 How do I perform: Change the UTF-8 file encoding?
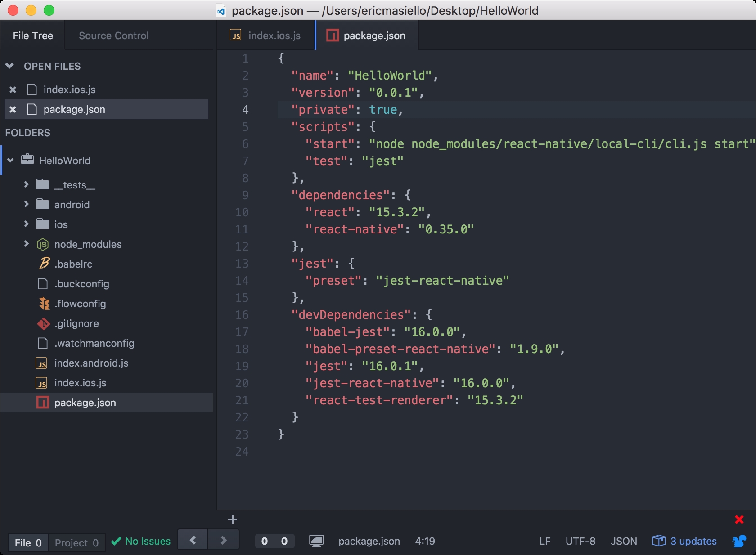580,541
